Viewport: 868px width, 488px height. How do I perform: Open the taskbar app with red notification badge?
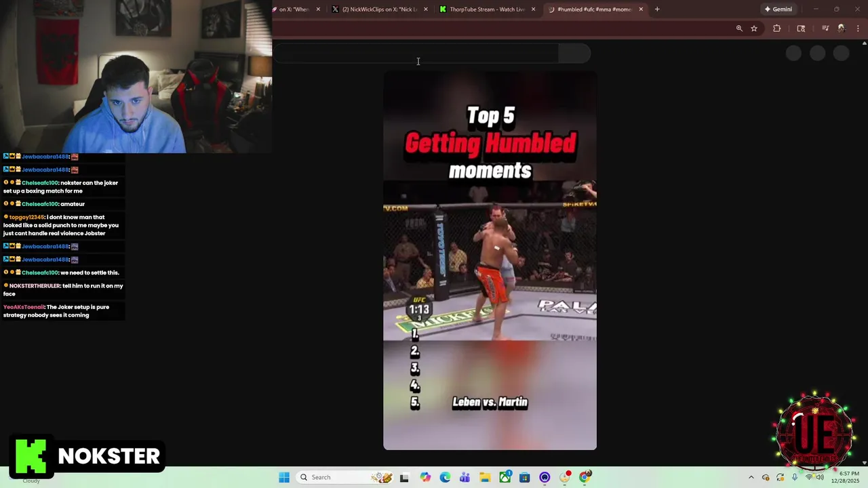click(x=565, y=477)
